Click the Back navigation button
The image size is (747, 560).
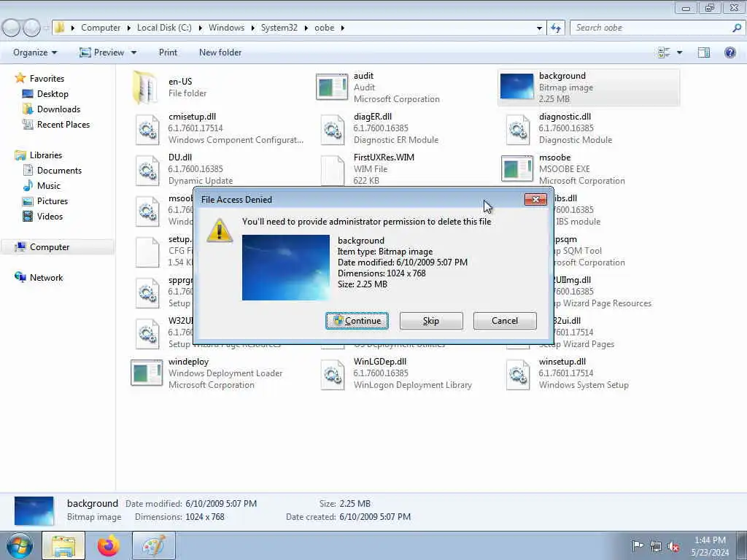click(x=12, y=28)
